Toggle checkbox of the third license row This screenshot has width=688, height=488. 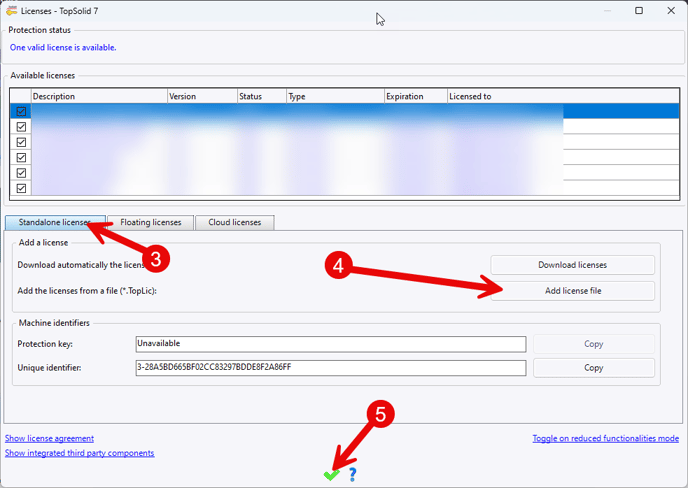21,142
